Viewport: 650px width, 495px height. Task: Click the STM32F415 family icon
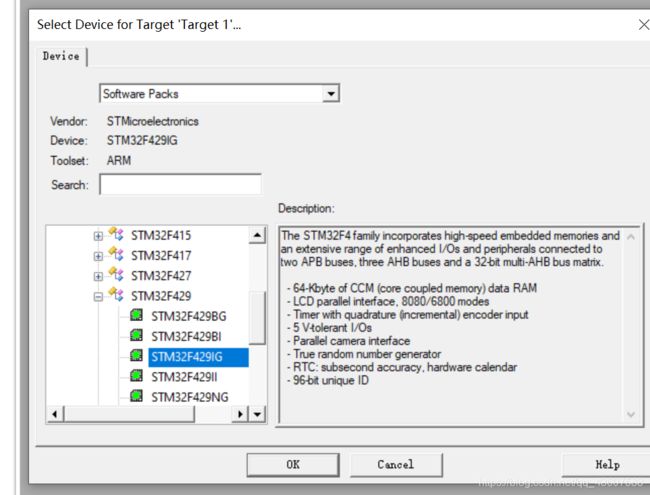click(116, 234)
